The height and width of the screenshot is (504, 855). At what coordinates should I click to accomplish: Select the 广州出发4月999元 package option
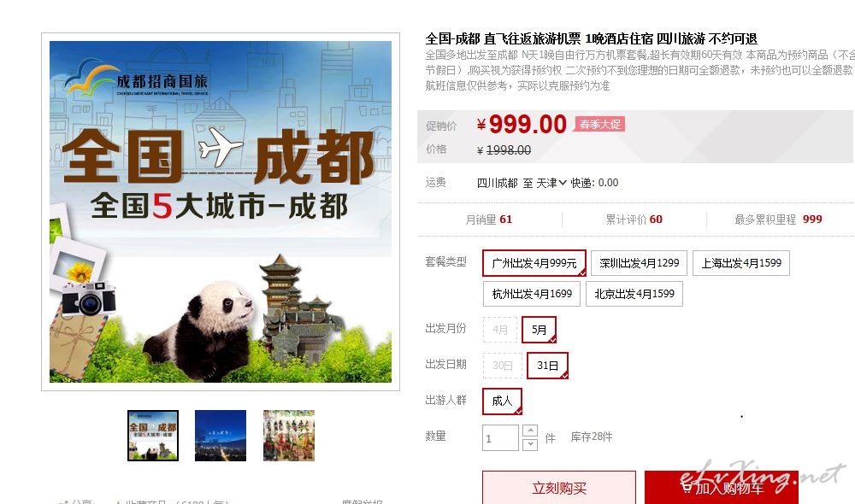(534, 263)
